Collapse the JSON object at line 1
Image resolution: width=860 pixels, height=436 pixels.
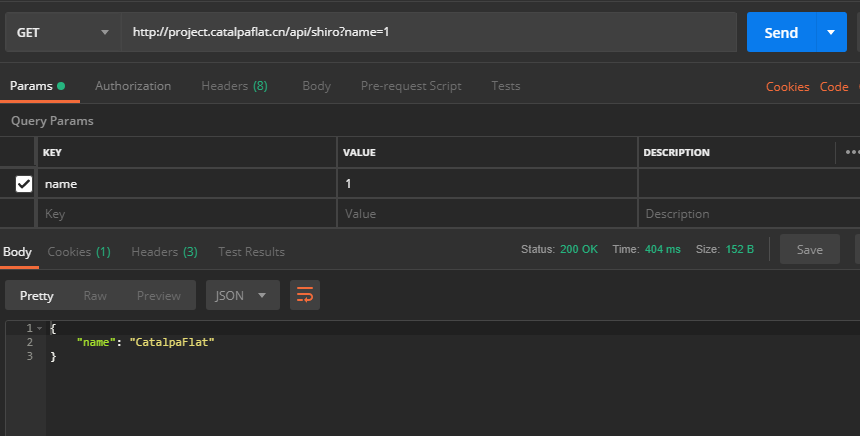(39, 329)
